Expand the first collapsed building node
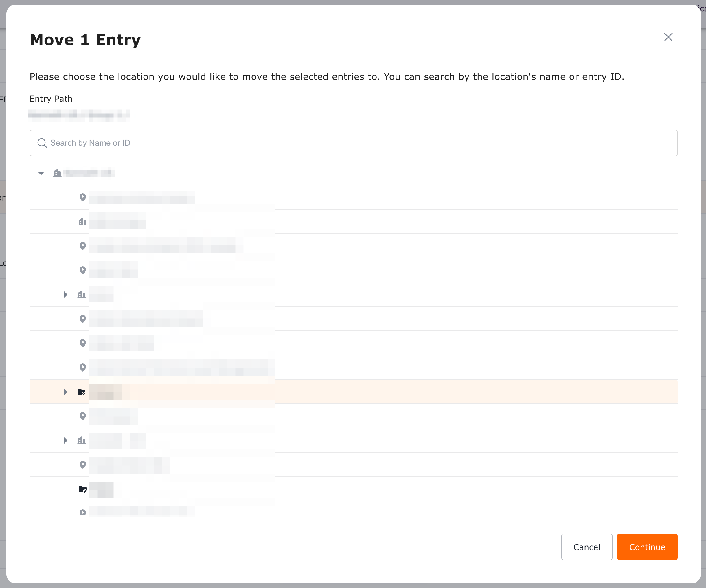This screenshot has height=588, width=706. 66,295
